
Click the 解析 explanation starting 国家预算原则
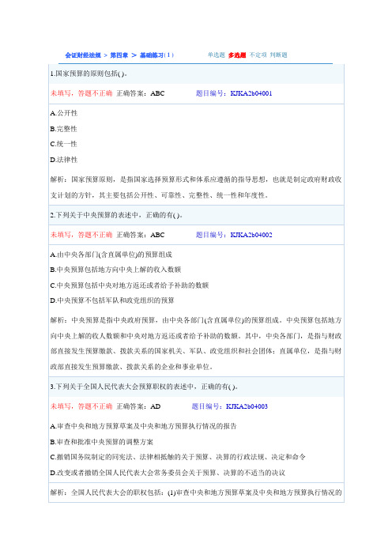196,187
